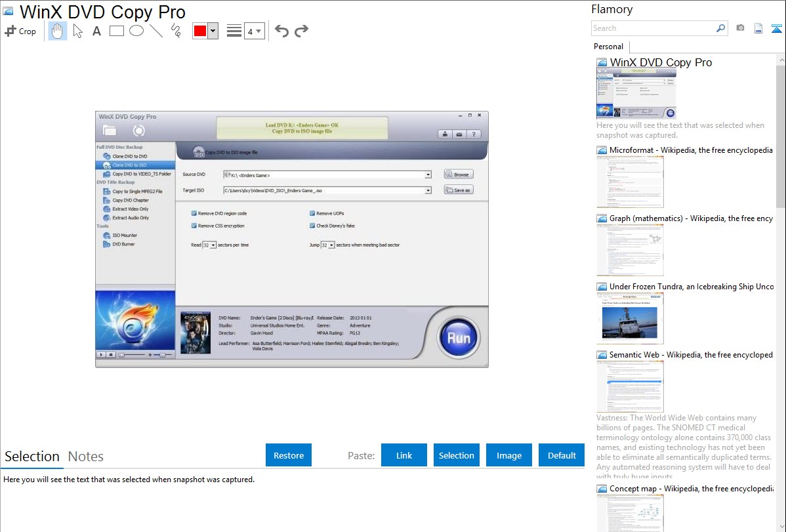Undo the last annotation
786x532 pixels.
(x=281, y=31)
